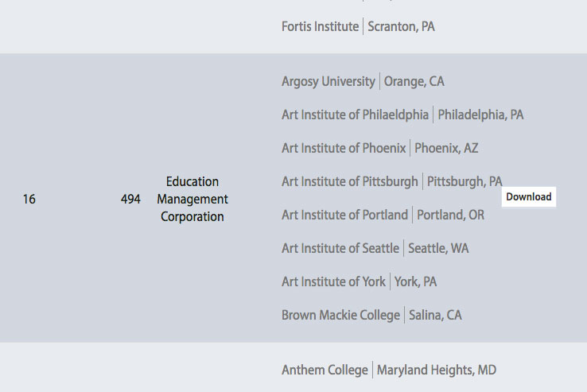Click the rank number 16 cell

(x=29, y=199)
